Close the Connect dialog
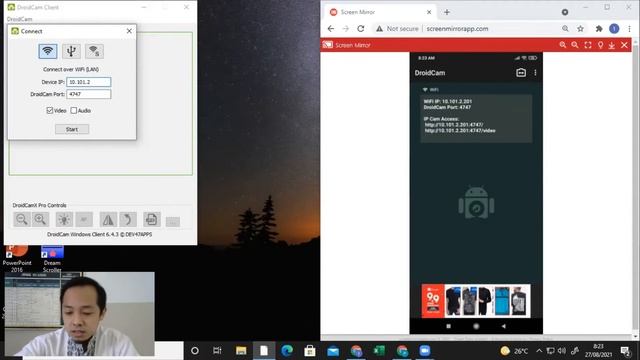 (129, 31)
